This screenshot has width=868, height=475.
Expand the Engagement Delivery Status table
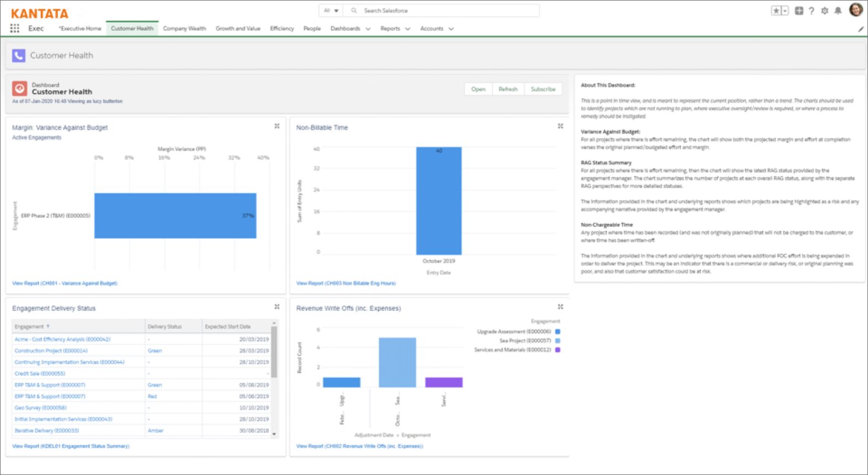click(x=277, y=307)
